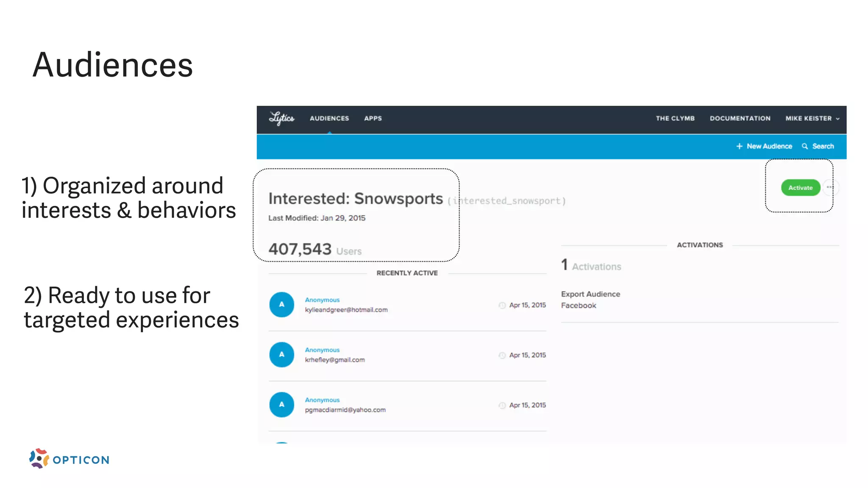Click the interested_snowsport slug text
The height and width of the screenshot is (488, 868).
point(506,201)
